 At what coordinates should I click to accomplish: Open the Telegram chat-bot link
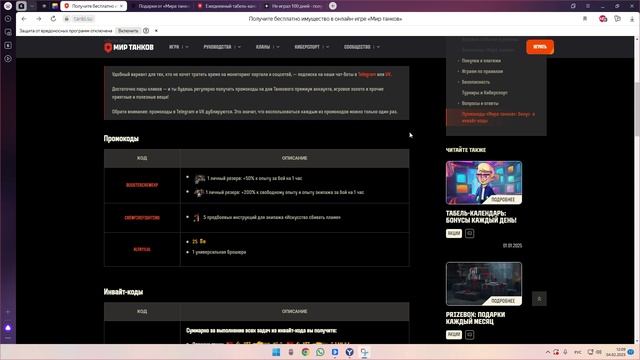pos(367,74)
